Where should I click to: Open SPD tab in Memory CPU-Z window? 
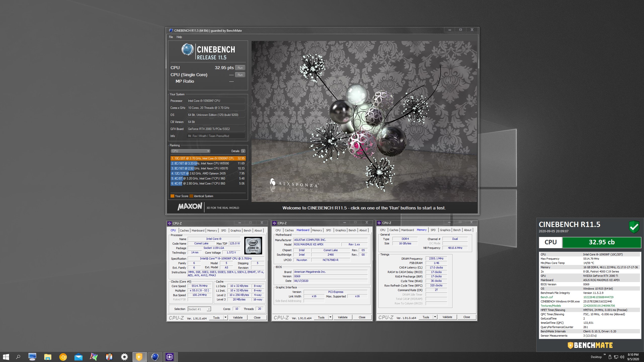click(433, 230)
